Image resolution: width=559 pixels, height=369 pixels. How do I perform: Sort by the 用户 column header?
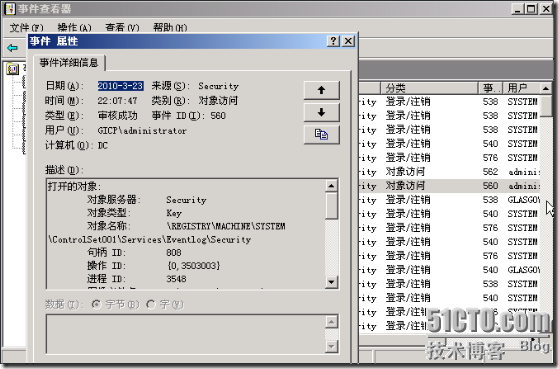tap(522, 88)
